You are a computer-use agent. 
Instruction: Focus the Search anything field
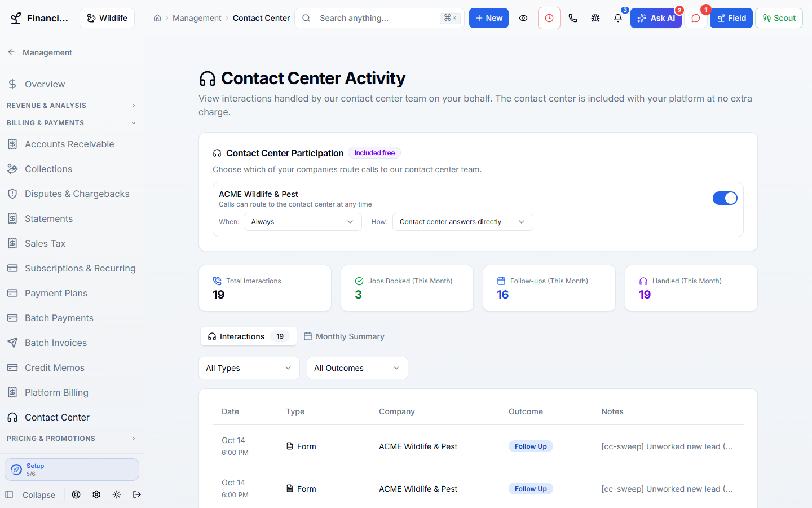point(379,18)
